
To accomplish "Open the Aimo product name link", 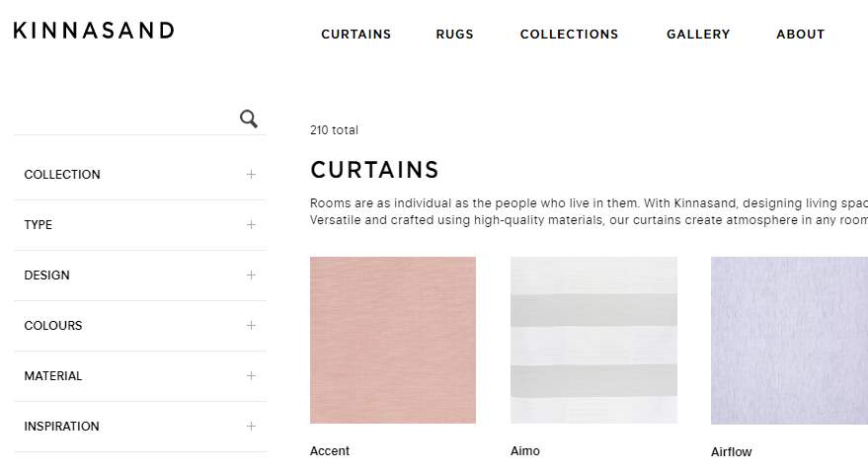I will [524, 451].
